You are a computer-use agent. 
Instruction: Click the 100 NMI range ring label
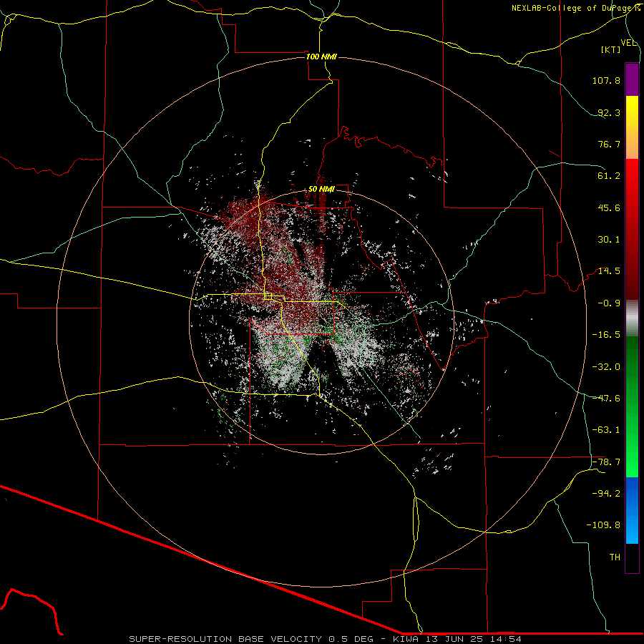click(x=321, y=57)
